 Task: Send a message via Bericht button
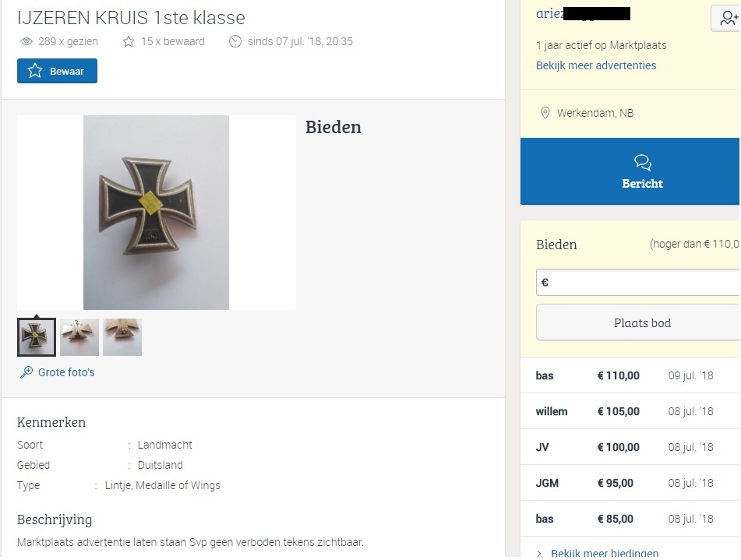pos(630,171)
